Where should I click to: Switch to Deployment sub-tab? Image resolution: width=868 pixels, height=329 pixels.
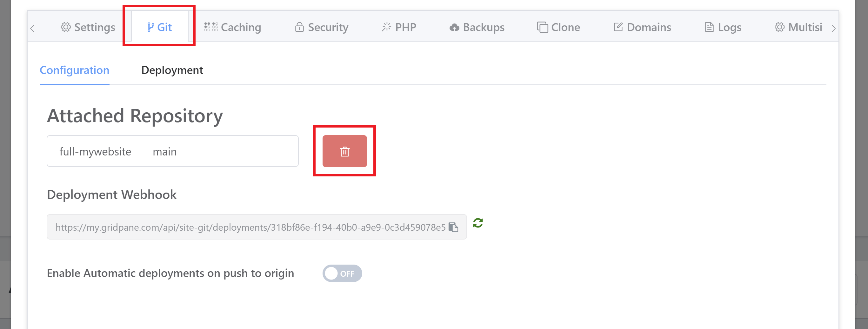pos(172,70)
